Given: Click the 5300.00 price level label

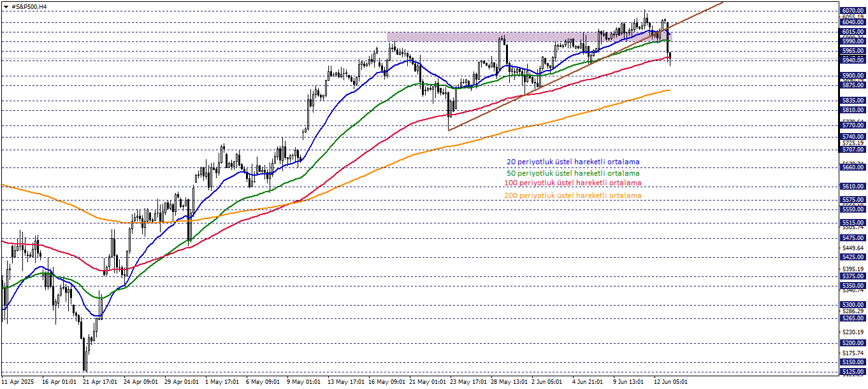Looking at the screenshot, I should click(853, 305).
